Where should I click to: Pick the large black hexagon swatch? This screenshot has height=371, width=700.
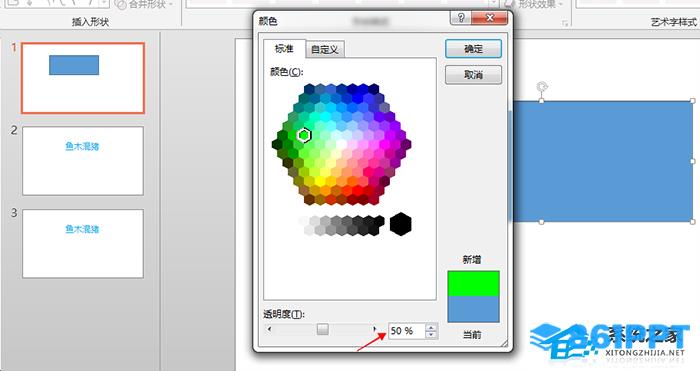pyautogui.click(x=400, y=224)
